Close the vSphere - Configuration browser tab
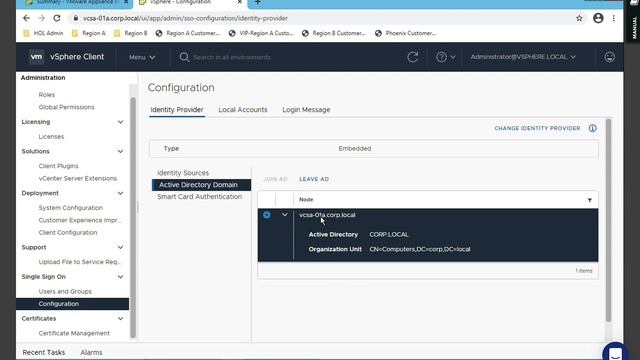The width and height of the screenshot is (640, 360). coord(240,2)
